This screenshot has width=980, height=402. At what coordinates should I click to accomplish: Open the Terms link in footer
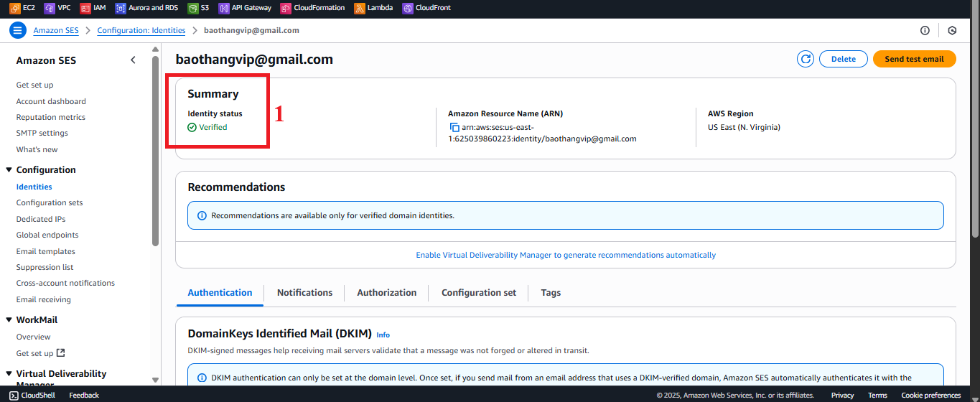877,395
